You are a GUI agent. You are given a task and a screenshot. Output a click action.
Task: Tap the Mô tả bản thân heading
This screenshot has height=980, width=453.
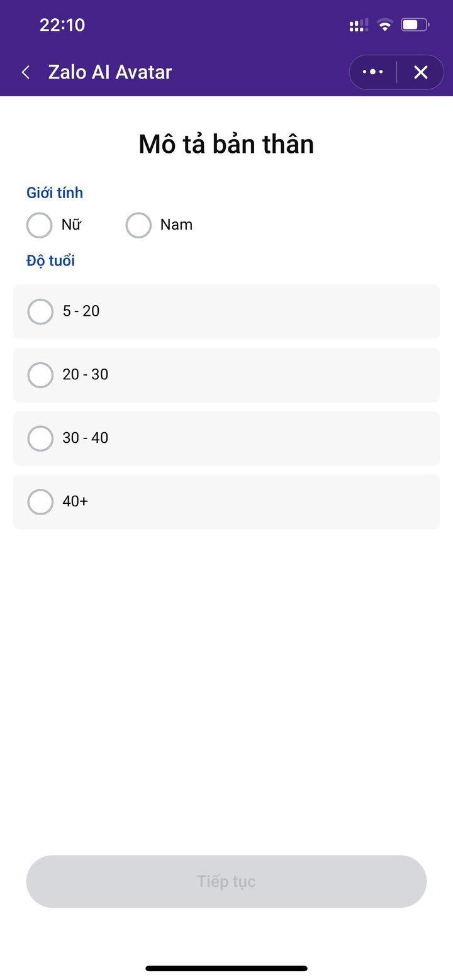point(226,144)
